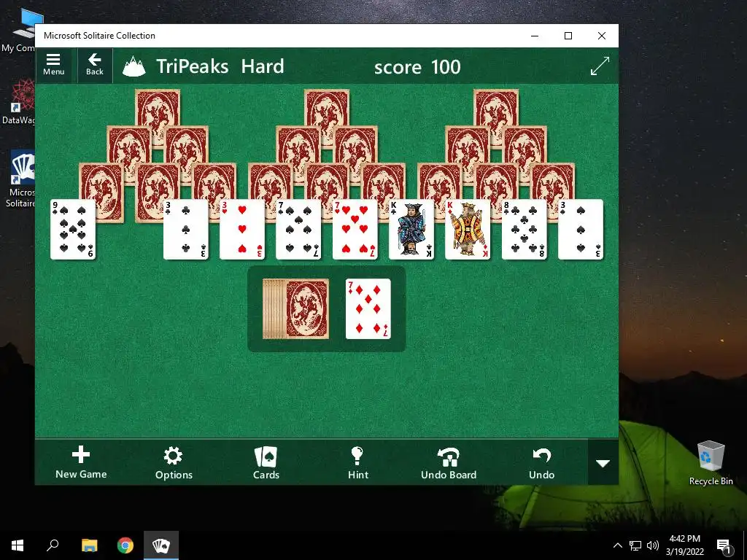Open the notification center icon
The height and width of the screenshot is (560, 747).
point(724,545)
